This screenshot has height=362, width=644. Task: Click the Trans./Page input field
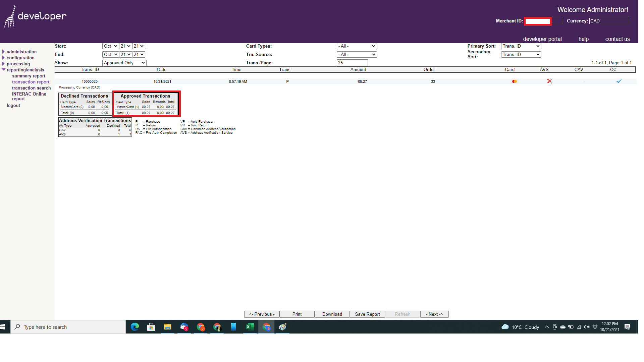pyautogui.click(x=352, y=63)
